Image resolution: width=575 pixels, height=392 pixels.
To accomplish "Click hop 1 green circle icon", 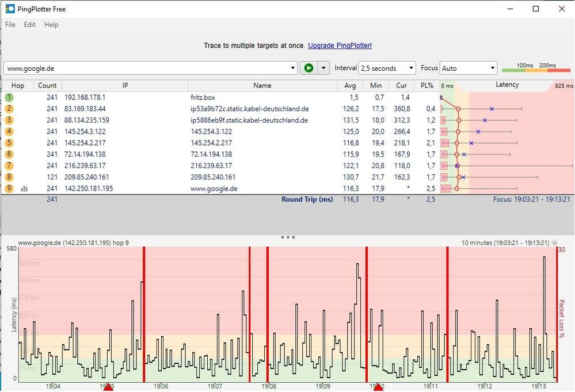I will tap(9, 97).
